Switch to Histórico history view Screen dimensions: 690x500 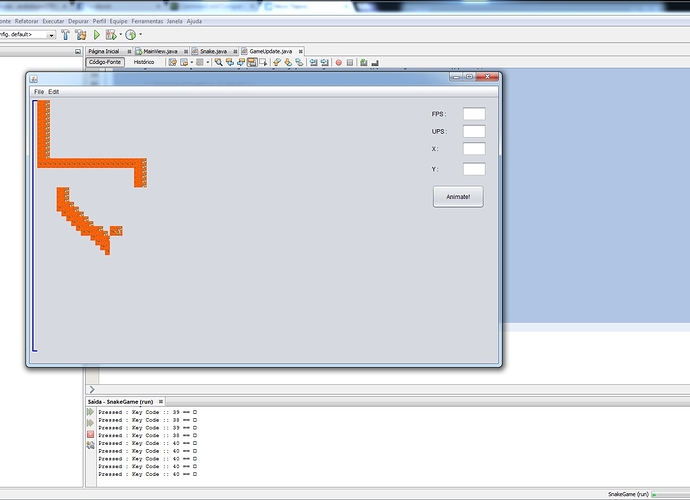pos(144,62)
